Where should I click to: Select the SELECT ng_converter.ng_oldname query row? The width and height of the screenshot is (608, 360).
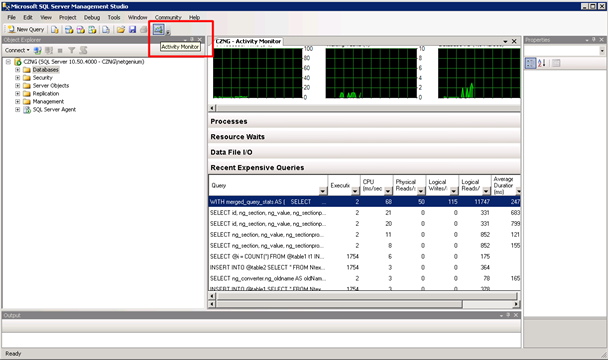364,278
